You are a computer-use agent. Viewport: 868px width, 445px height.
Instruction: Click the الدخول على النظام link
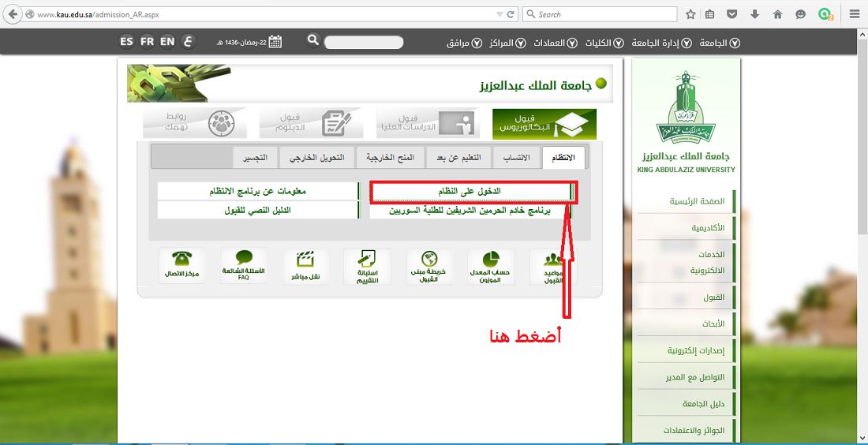(472, 192)
